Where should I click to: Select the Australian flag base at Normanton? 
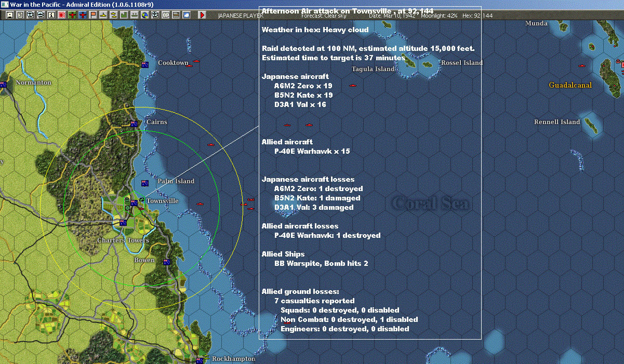(3, 85)
